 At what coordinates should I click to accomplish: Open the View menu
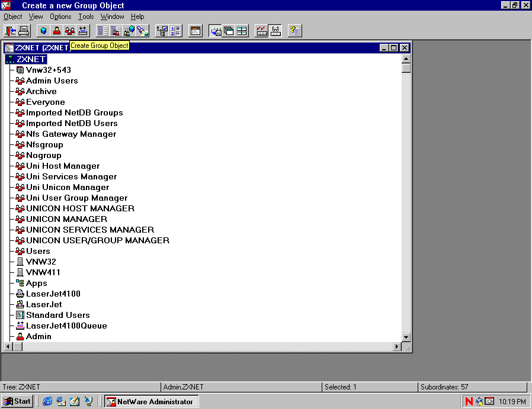tap(36, 17)
